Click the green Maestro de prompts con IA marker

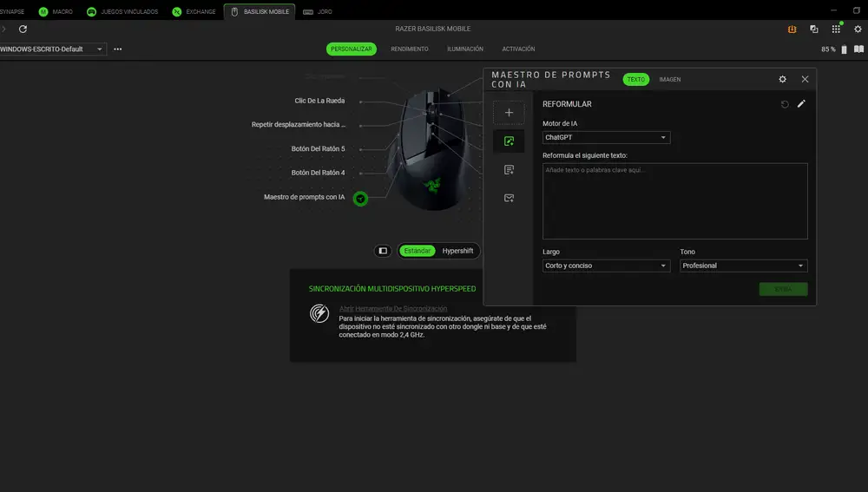[360, 199]
